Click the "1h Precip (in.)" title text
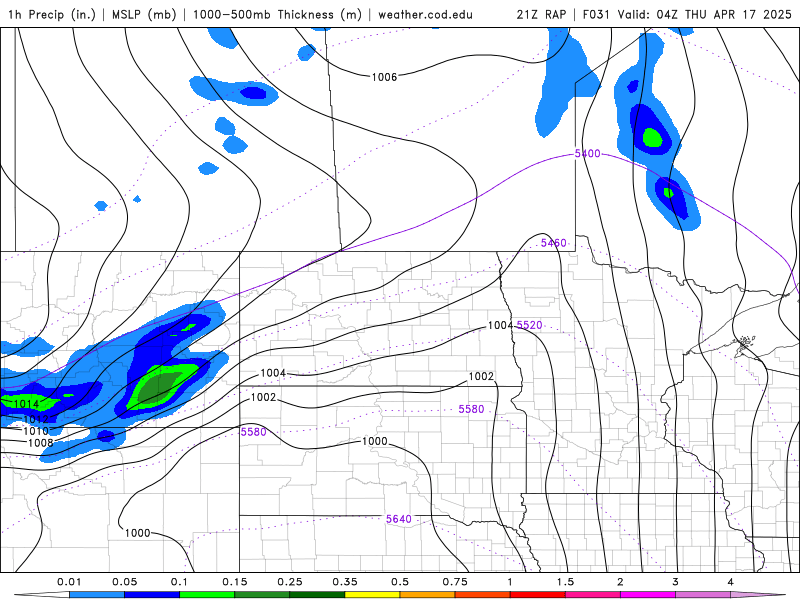This screenshot has height=600, width=800. pos(52,14)
